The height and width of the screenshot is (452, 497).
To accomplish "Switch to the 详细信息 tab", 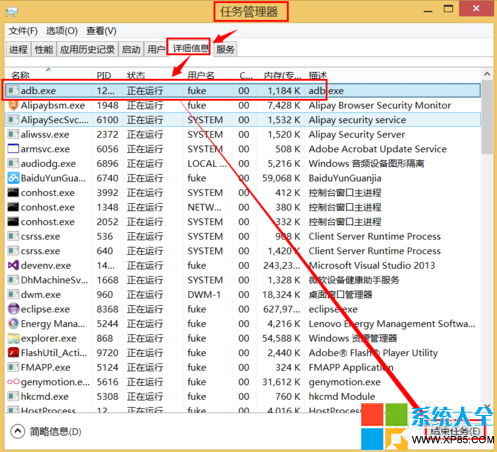I will tap(190, 48).
